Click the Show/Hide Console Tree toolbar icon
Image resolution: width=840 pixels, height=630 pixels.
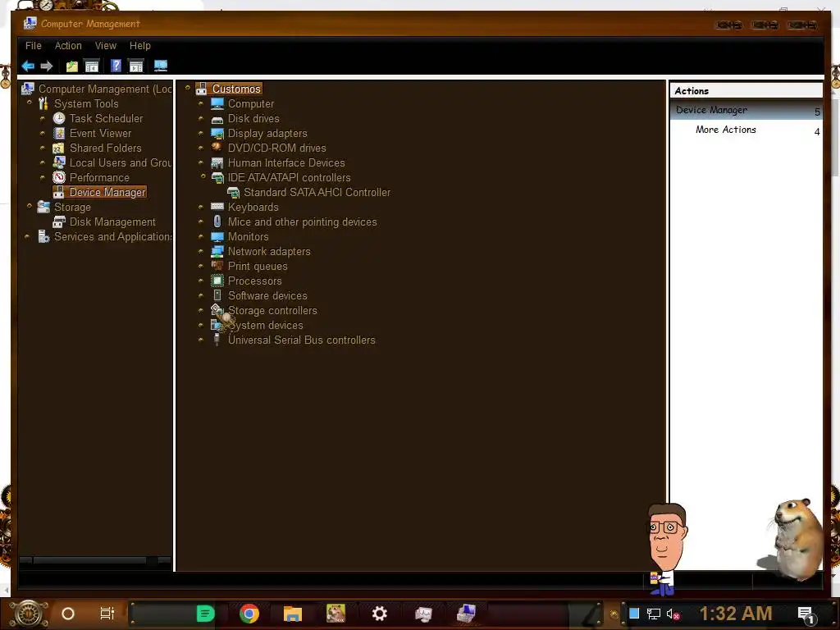(x=92, y=66)
